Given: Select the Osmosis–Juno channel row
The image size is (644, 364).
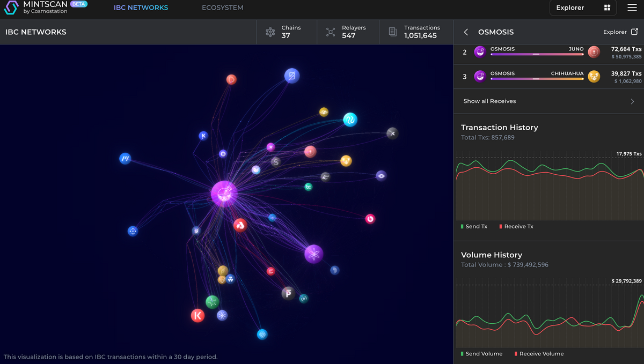Looking at the screenshot, I should [x=548, y=52].
